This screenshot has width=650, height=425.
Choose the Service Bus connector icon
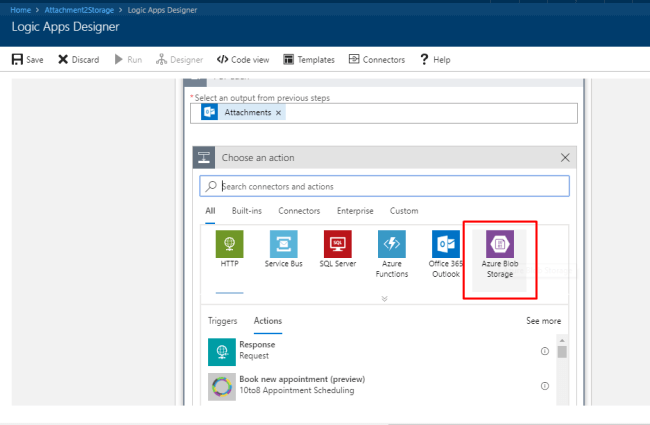pos(284,244)
